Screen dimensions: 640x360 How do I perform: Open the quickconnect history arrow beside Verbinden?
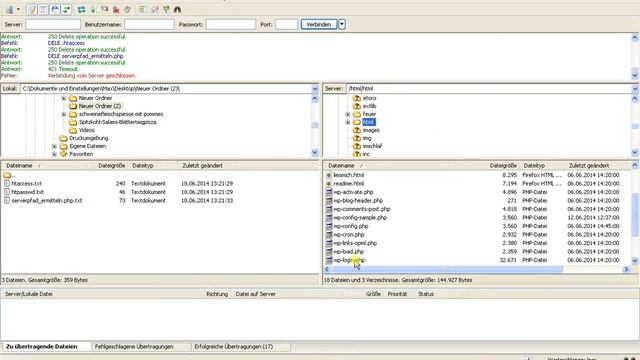342,24
